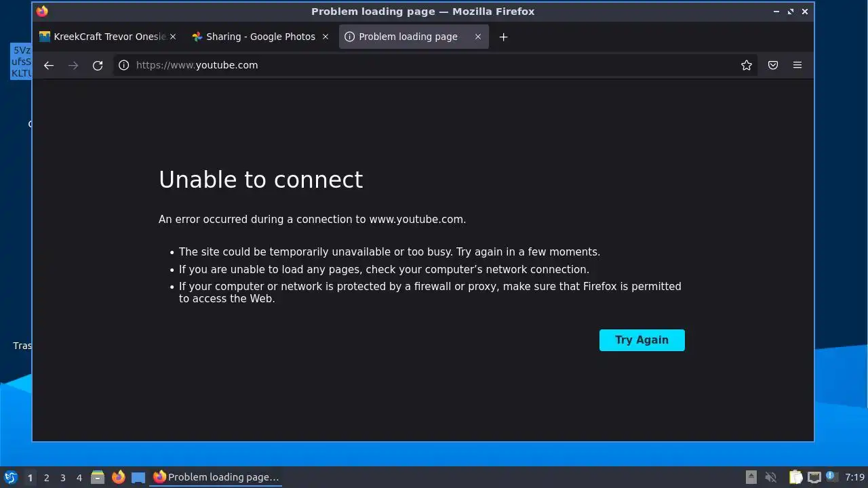Click the Unable to connect heading
868x488 pixels.
pos(261,180)
